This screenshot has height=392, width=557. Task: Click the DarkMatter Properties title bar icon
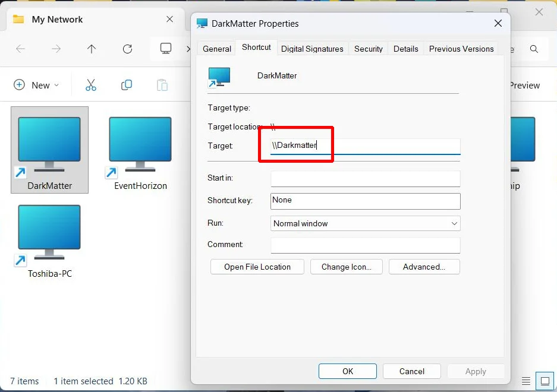pyautogui.click(x=202, y=23)
